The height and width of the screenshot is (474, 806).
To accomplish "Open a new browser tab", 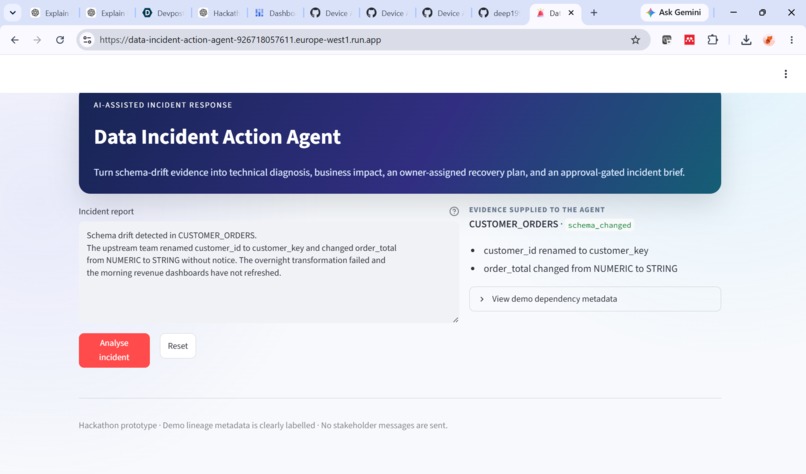I will tap(594, 13).
